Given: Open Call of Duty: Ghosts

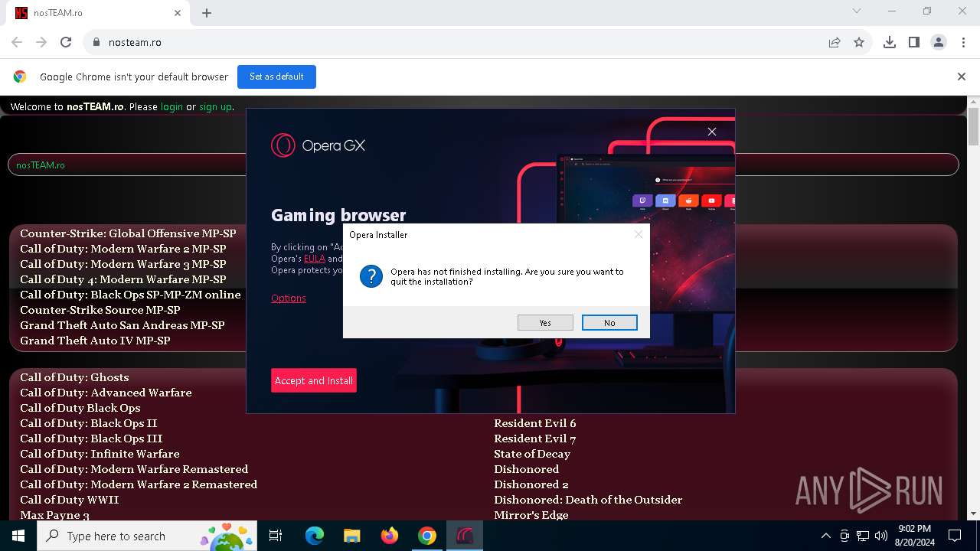Looking at the screenshot, I should 74,377.
